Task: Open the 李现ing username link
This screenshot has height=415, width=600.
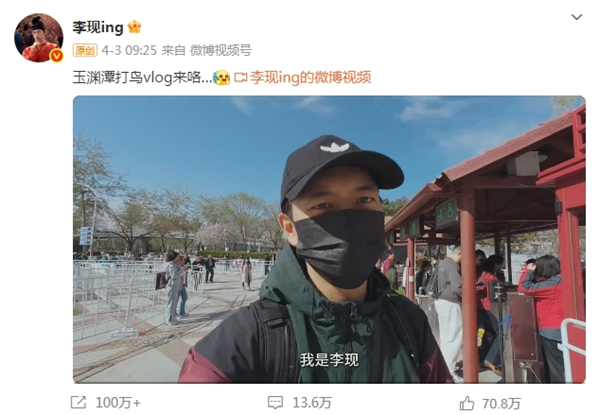Action: pyautogui.click(x=98, y=28)
